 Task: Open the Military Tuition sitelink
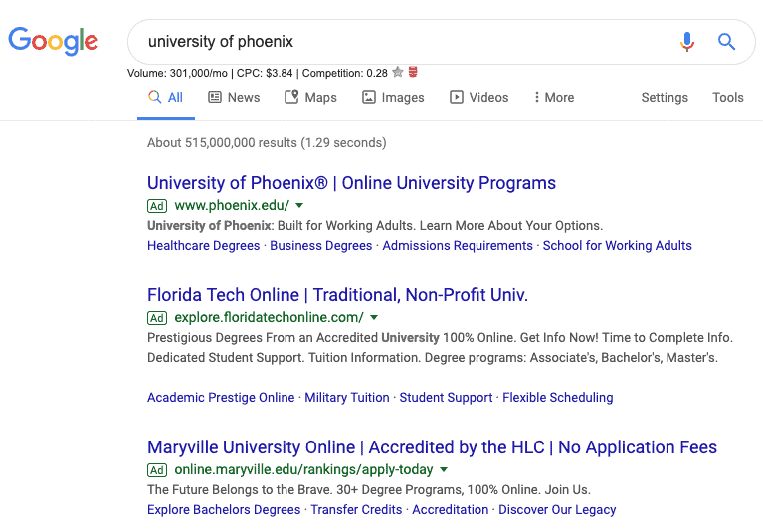coord(347,398)
